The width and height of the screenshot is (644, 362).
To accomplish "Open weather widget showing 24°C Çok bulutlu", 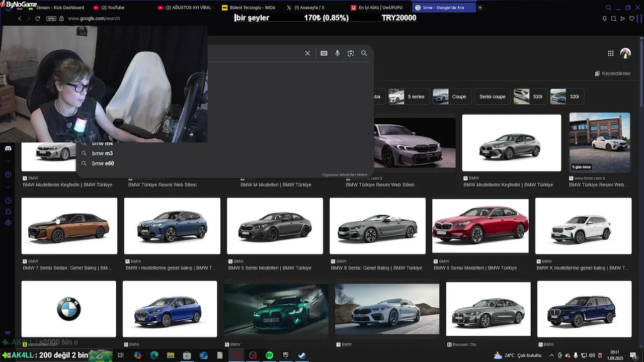I will click(x=517, y=355).
